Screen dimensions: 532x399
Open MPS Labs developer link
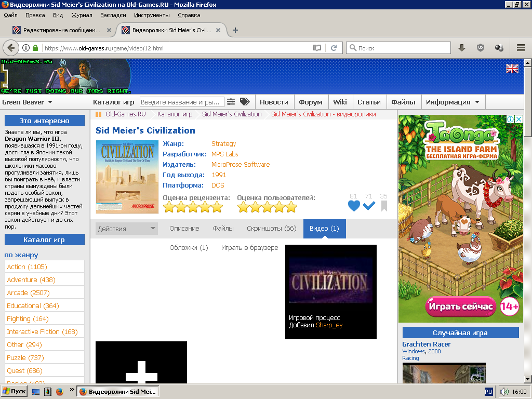click(x=224, y=154)
